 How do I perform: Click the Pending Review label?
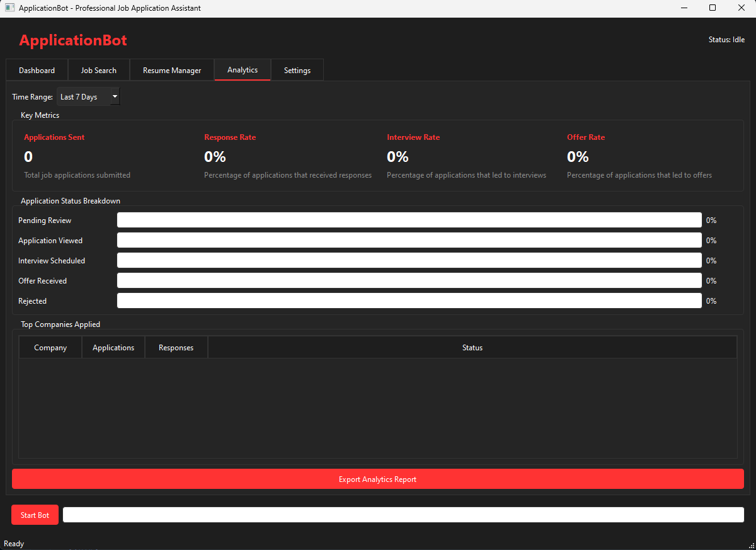(45, 220)
